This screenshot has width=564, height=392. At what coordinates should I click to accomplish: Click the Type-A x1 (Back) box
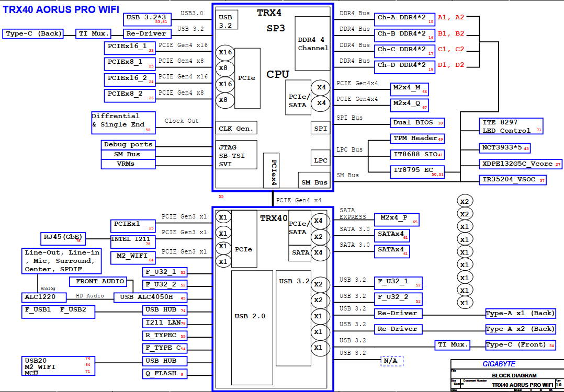(x=520, y=313)
